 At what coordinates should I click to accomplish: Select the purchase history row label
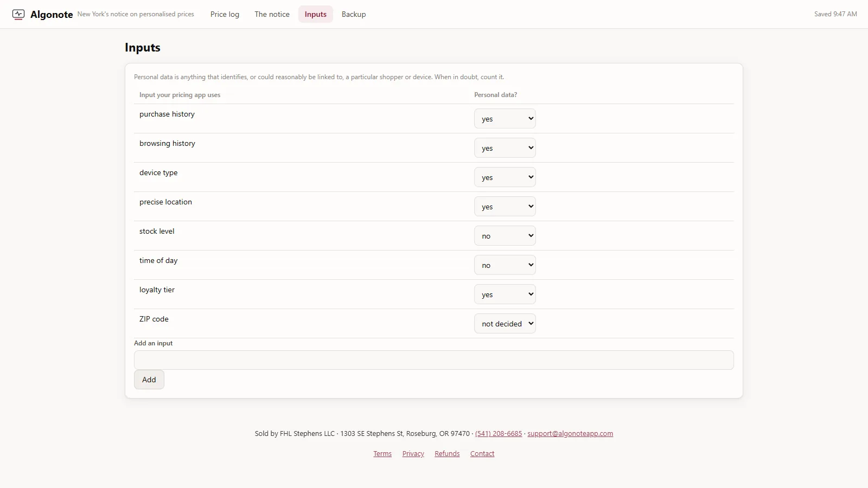pos(167,114)
